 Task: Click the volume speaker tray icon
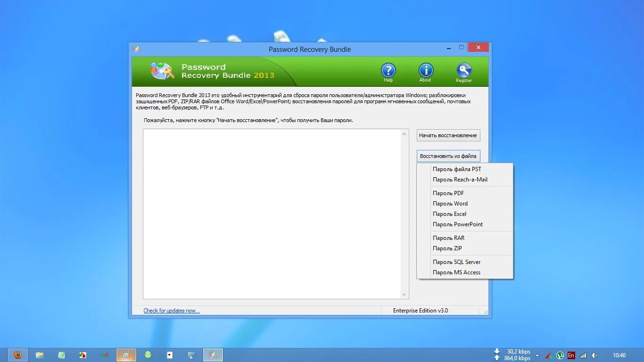point(594,355)
